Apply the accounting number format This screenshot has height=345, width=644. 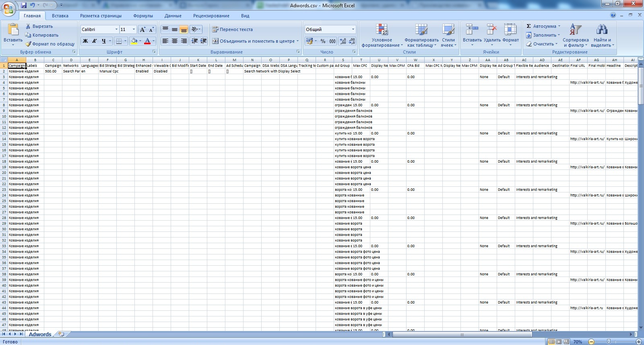tap(309, 41)
